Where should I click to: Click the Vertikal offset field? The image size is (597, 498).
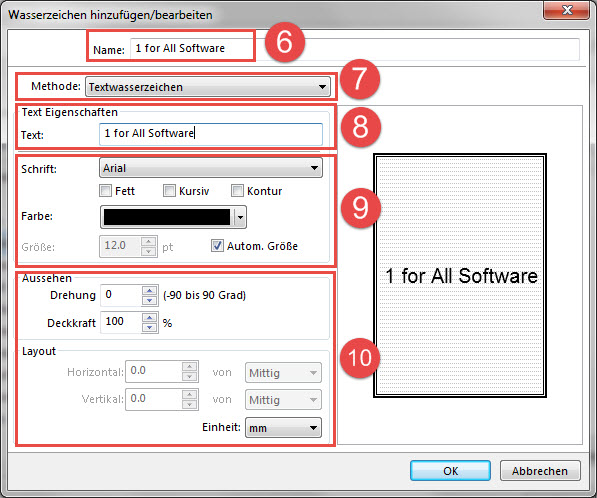pos(153,399)
